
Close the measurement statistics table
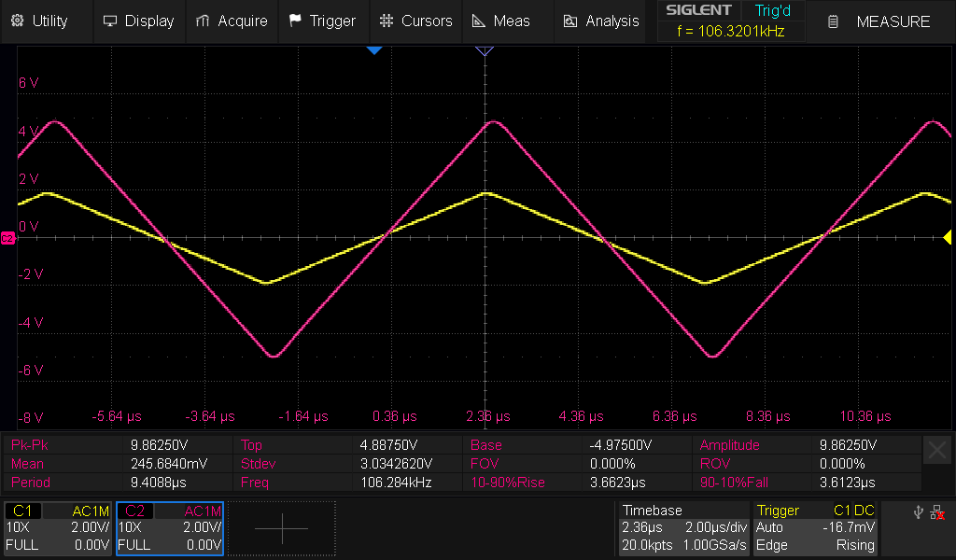click(937, 450)
